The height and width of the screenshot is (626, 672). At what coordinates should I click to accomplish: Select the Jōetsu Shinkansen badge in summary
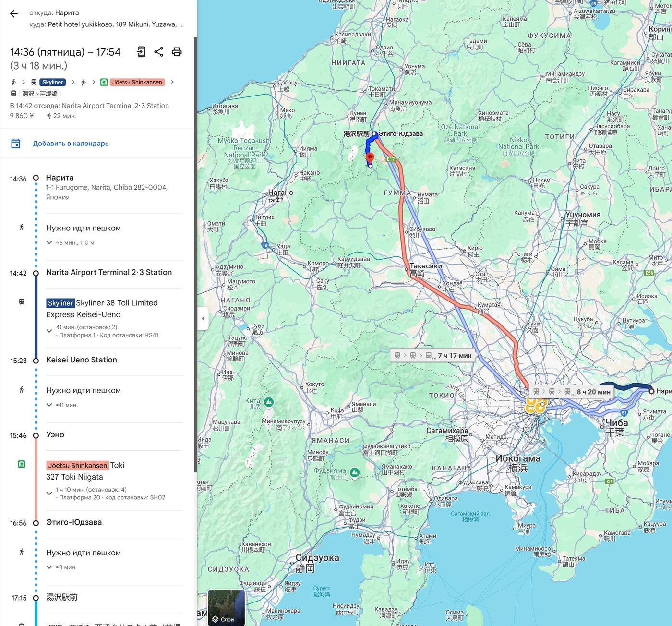coord(137,82)
